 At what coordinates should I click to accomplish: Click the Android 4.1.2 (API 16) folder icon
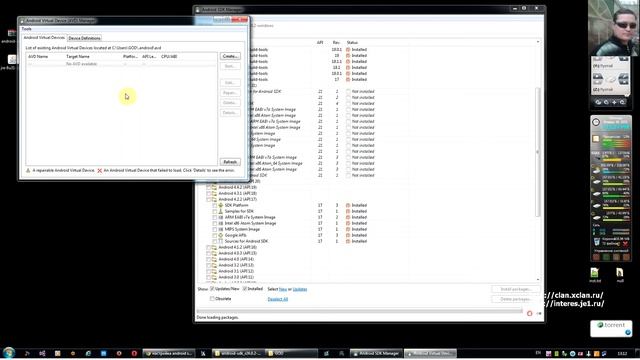pyautogui.click(x=214, y=247)
